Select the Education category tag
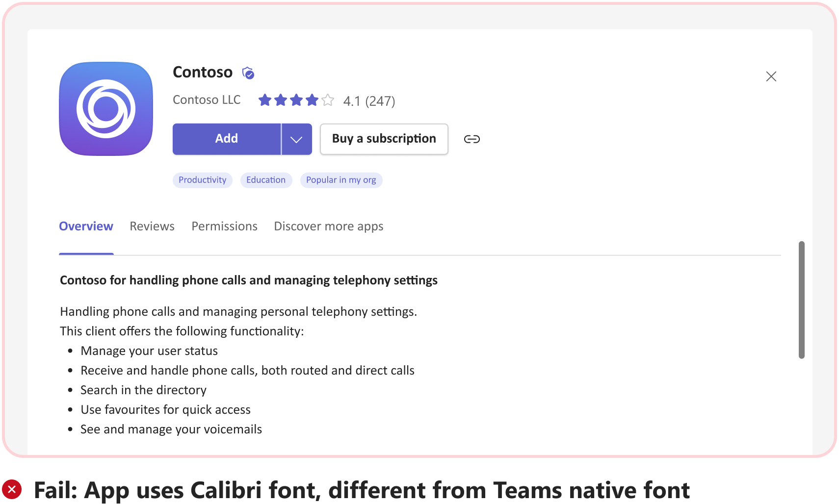This screenshot has width=839, height=504. point(266,180)
